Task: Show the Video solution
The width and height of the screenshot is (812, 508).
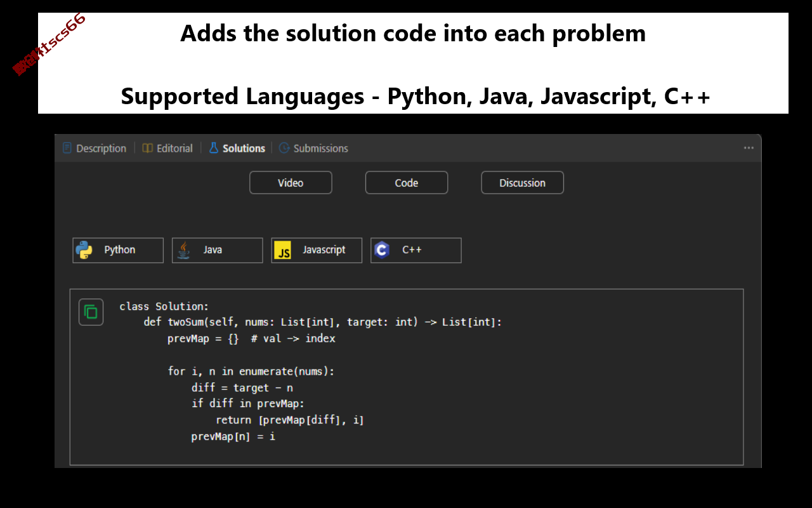Action: (x=291, y=183)
